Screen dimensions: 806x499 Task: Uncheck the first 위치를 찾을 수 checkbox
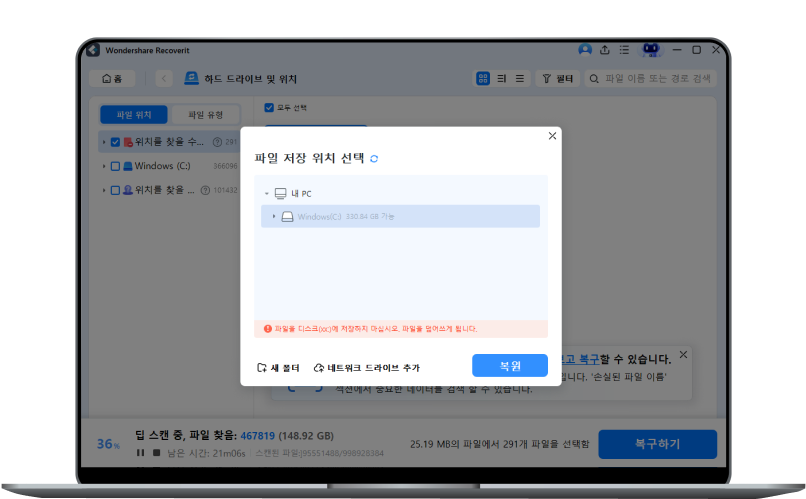pyautogui.click(x=115, y=142)
